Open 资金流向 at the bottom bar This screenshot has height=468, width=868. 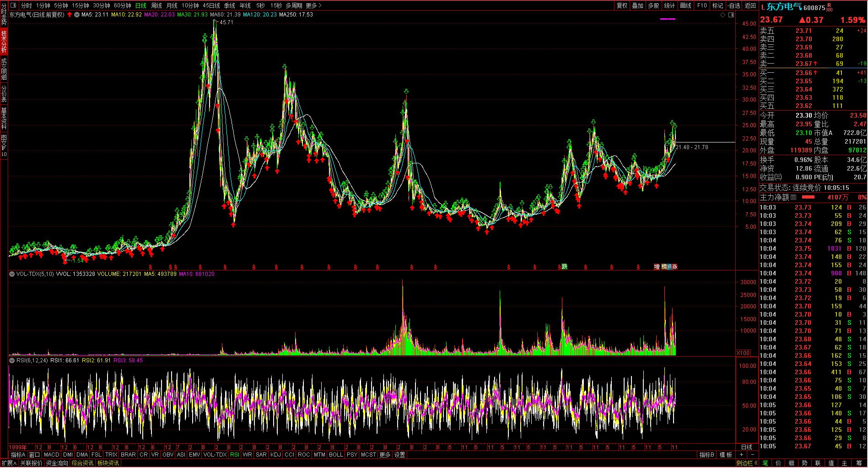coord(57,463)
